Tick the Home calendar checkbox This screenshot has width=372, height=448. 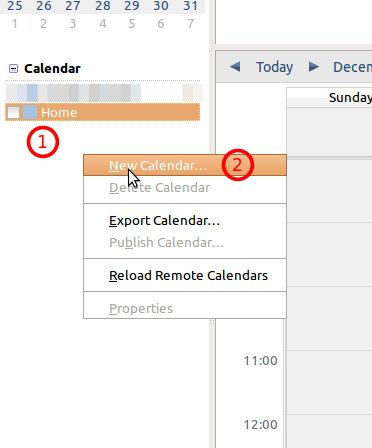(14, 112)
